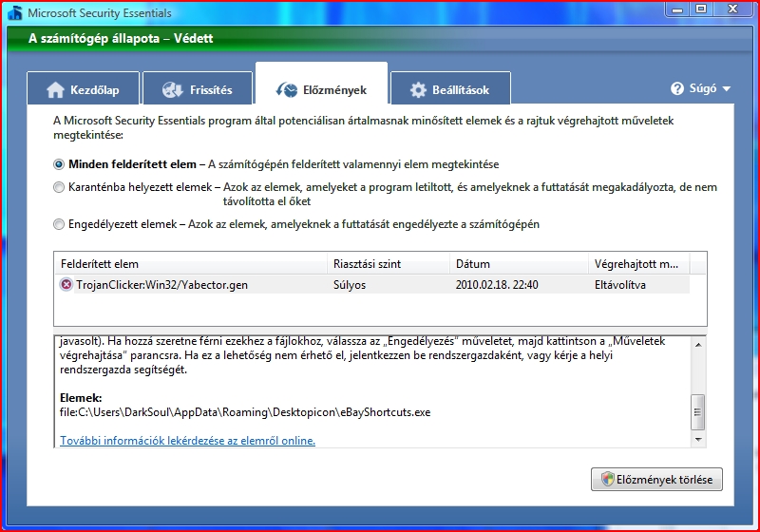Open the Beállítások tab
Screen dimensions: 760x532
(x=450, y=88)
